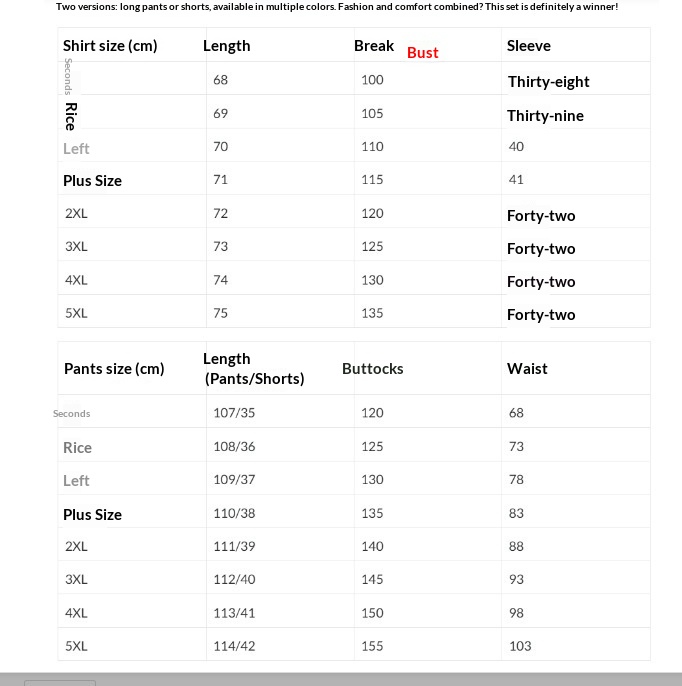Click the Waist column header
682x686 pixels.
tap(527, 369)
